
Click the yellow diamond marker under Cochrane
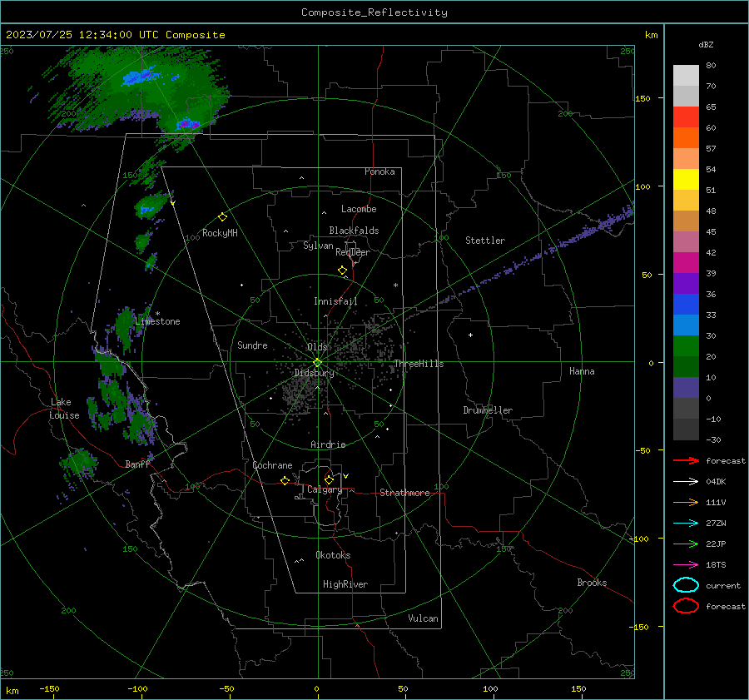[x=285, y=480]
